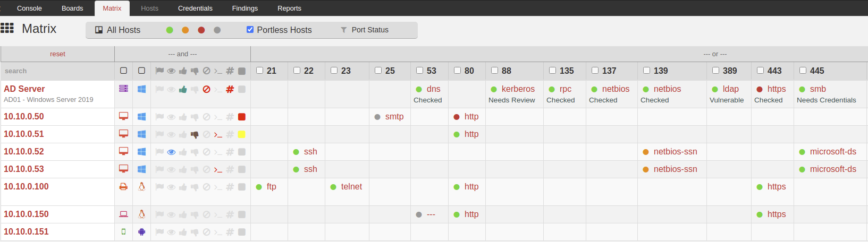Filter by red status circle
Image resolution: width=868 pixels, height=242 pixels.
(201, 30)
